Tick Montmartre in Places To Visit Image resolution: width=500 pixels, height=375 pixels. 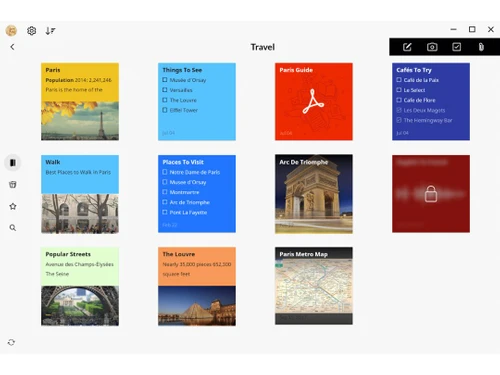(165, 192)
